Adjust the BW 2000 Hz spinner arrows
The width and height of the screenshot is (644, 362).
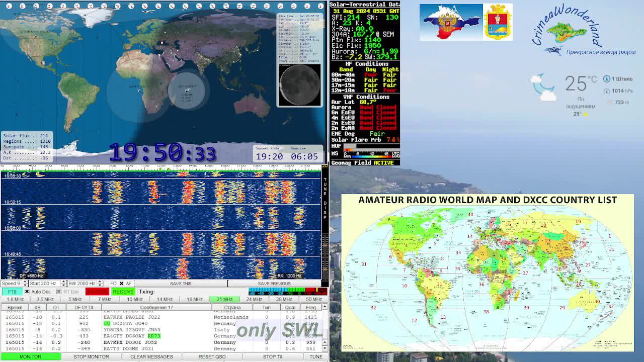pos(100,284)
